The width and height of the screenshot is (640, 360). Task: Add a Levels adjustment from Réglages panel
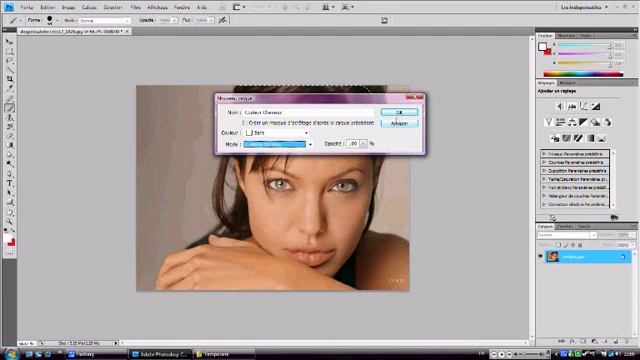(572, 107)
